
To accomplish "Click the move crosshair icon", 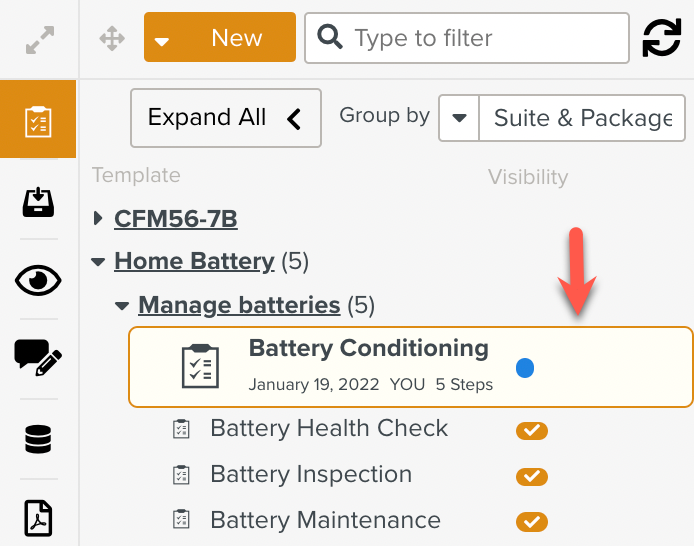I will 111,39.
